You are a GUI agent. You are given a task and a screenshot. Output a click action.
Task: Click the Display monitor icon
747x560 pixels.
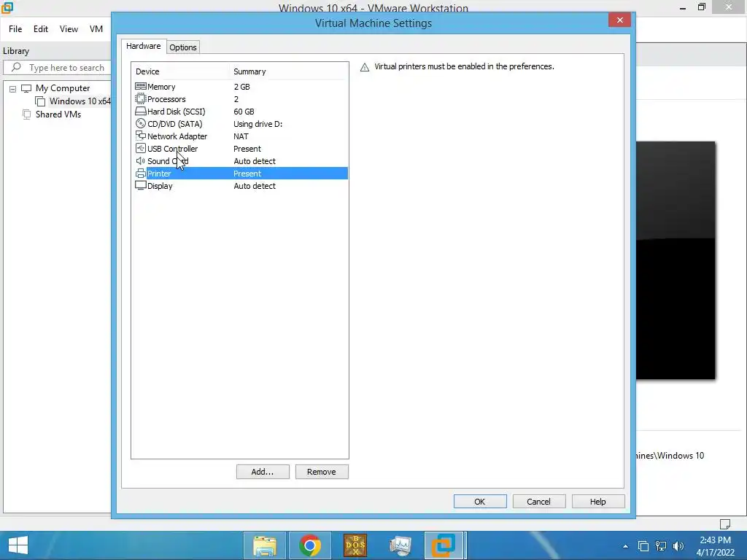click(141, 186)
